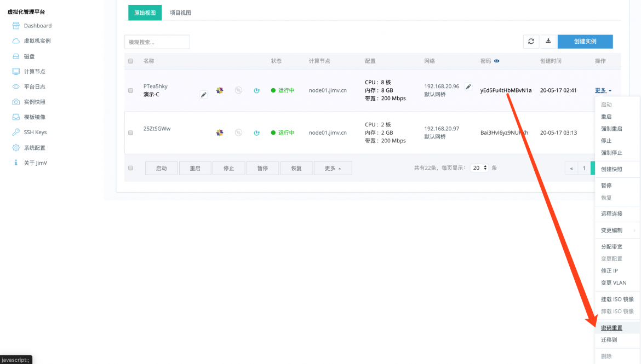Expand the footer 更多 bulk dropdown
Viewport: 641px width, 364px height.
(333, 168)
